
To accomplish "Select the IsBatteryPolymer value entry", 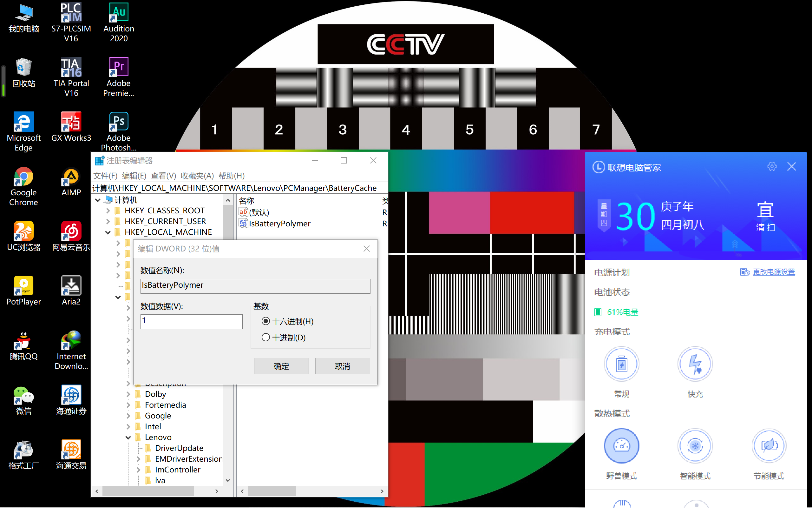I will 279,224.
